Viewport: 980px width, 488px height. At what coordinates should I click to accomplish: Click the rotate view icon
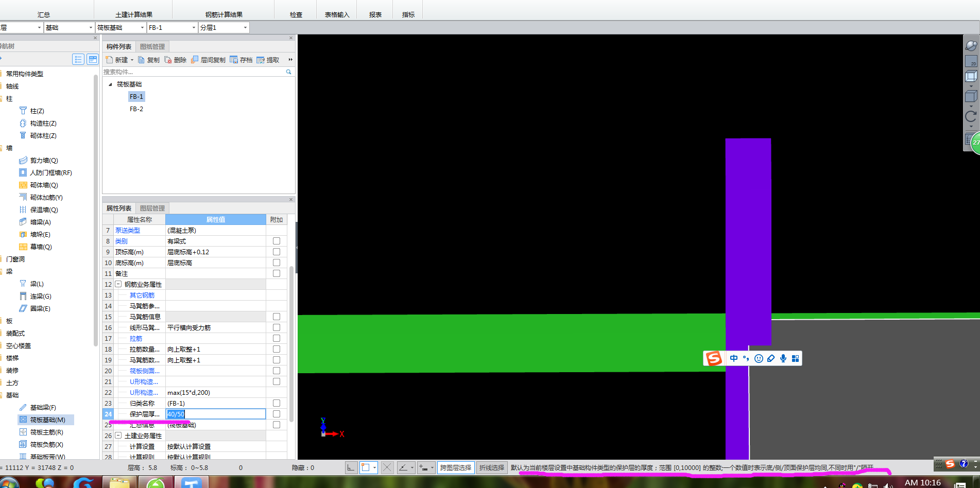click(971, 117)
